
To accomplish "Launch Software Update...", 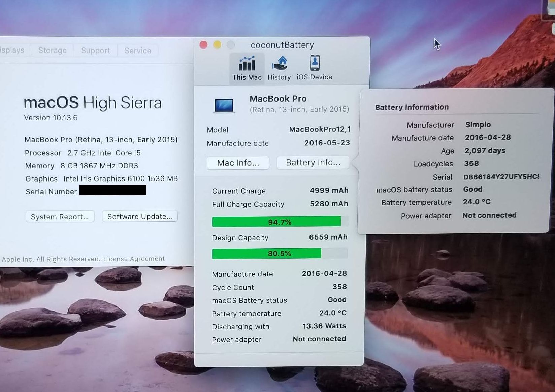I will pyautogui.click(x=139, y=216).
